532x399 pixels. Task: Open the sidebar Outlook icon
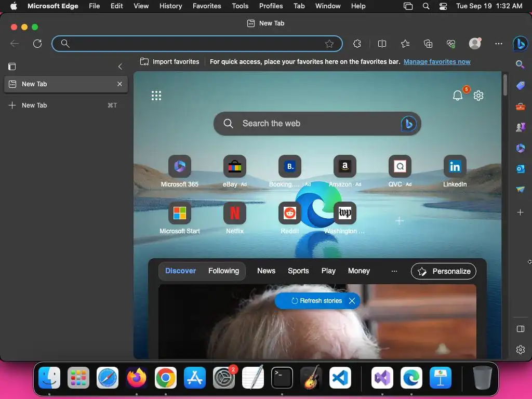tap(520, 169)
